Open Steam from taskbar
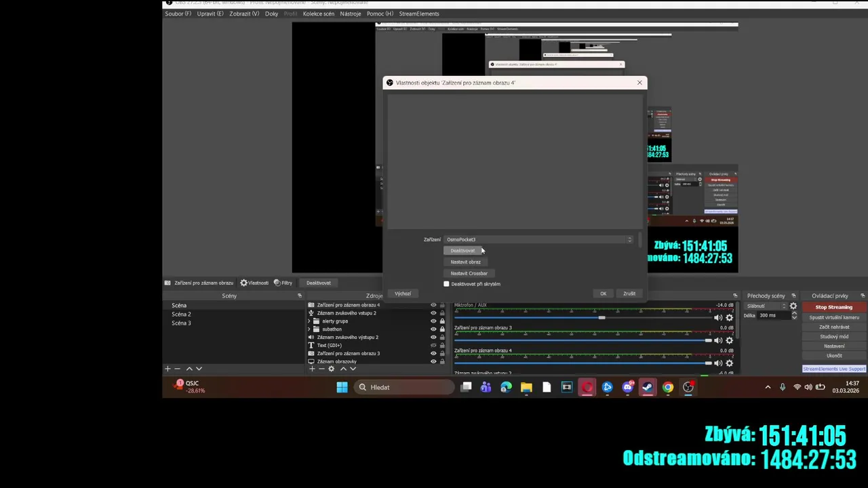 (x=648, y=387)
